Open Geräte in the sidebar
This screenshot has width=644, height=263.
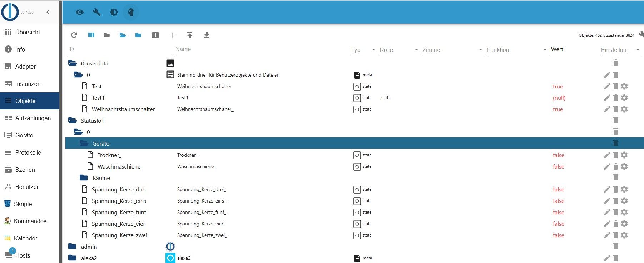click(29, 135)
